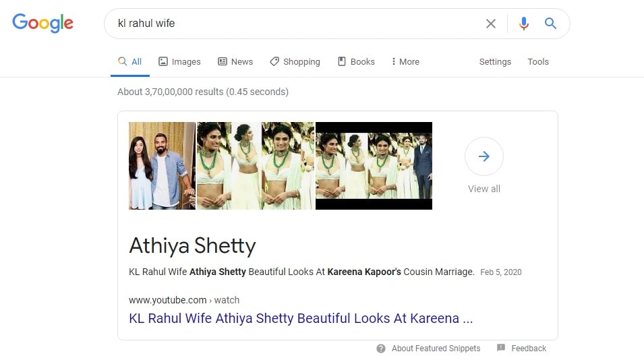Open the second thumbnail with green necklace collage
Viewport: 644px width, 360px height.
click(x=256, y=166)
